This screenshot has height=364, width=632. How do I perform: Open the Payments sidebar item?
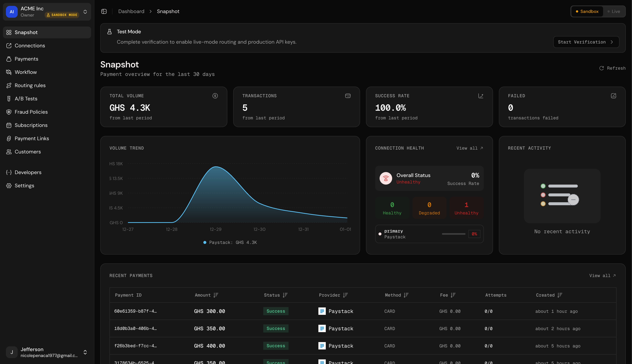pos(26,59)
